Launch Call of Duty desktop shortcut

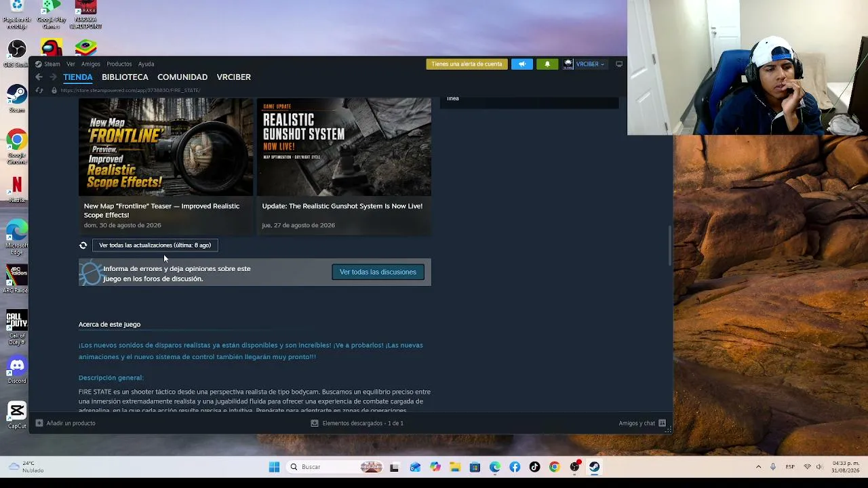point(17,328)
